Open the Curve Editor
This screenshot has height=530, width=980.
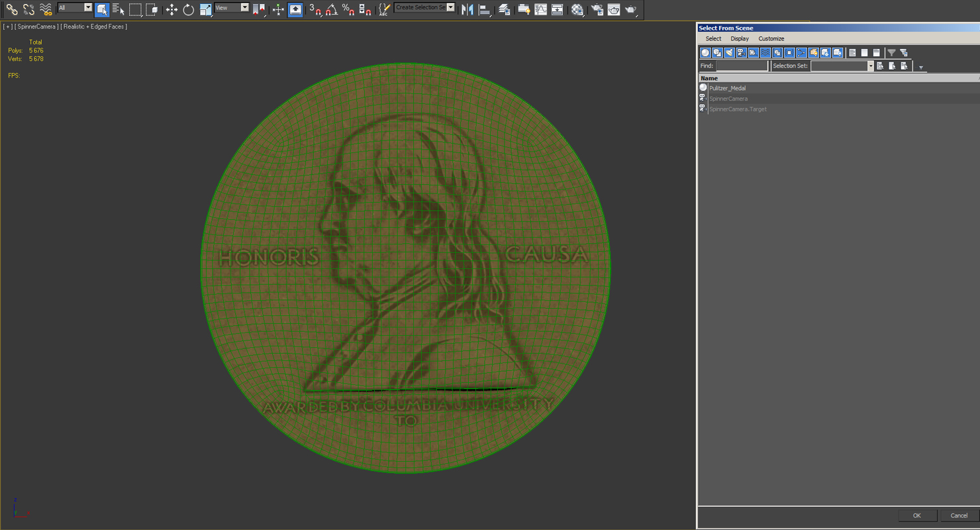541,9
